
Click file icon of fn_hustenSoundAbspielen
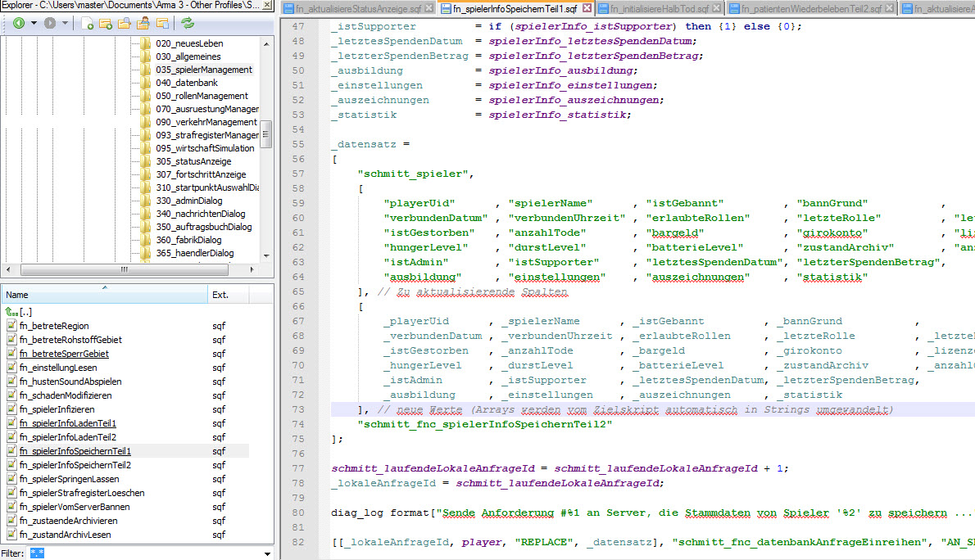tap(11, 382)
